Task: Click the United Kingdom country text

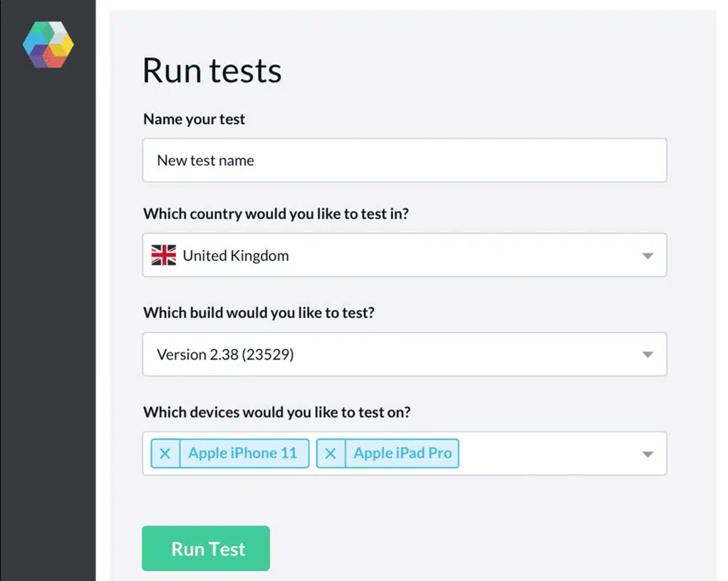Action: (236, 255)
